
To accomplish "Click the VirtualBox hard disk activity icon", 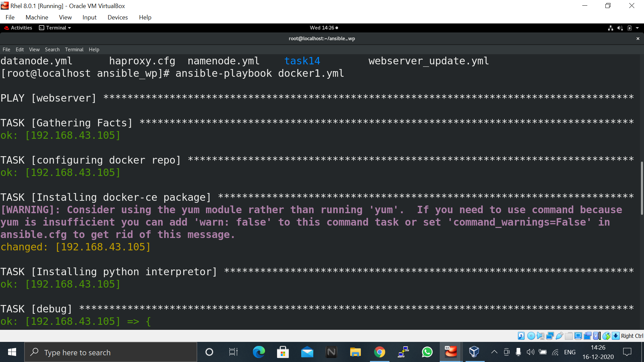I will coord(521,336).
